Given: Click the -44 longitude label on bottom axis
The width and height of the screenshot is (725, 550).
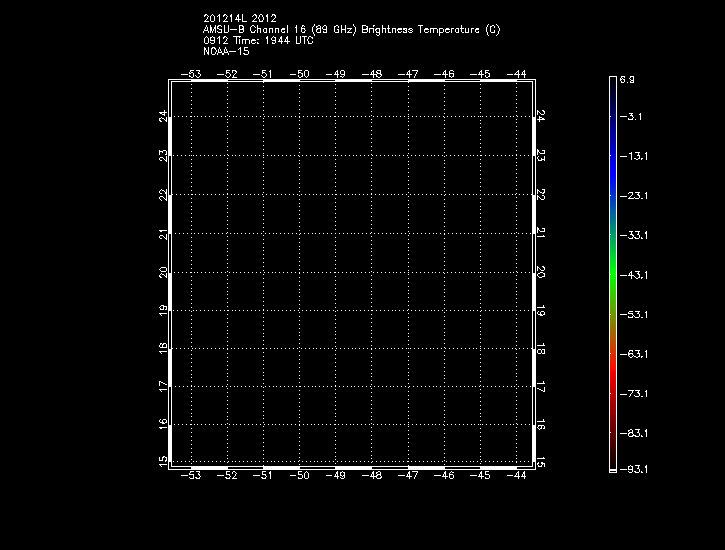Looking at the screenshot, I should pyautogui.click(x=516, y=476).
